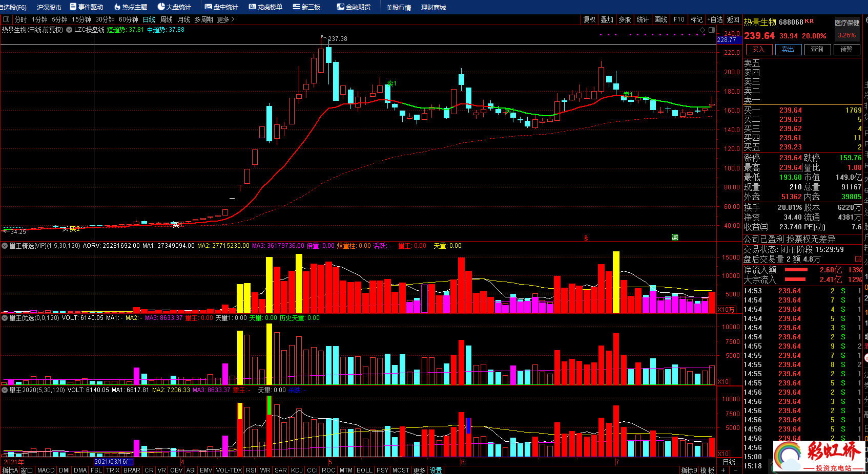
Task: Expand the LZC操盘线 indicator dropdown
Action: (70, 30)
